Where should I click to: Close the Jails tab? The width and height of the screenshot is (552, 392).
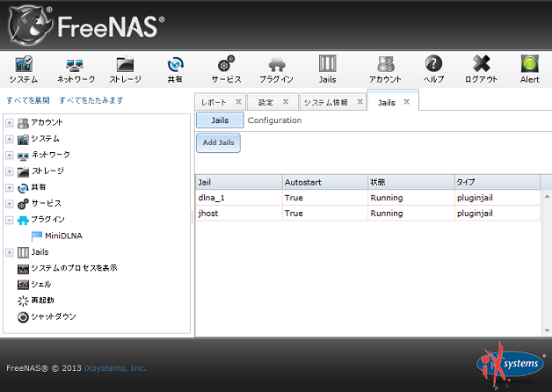point(407,102)
